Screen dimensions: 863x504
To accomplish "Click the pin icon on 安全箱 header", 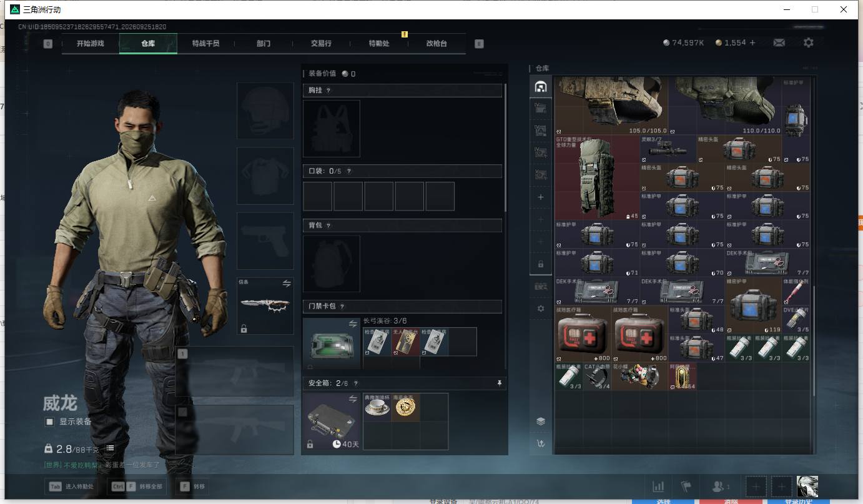I will (x=499, y=383).
